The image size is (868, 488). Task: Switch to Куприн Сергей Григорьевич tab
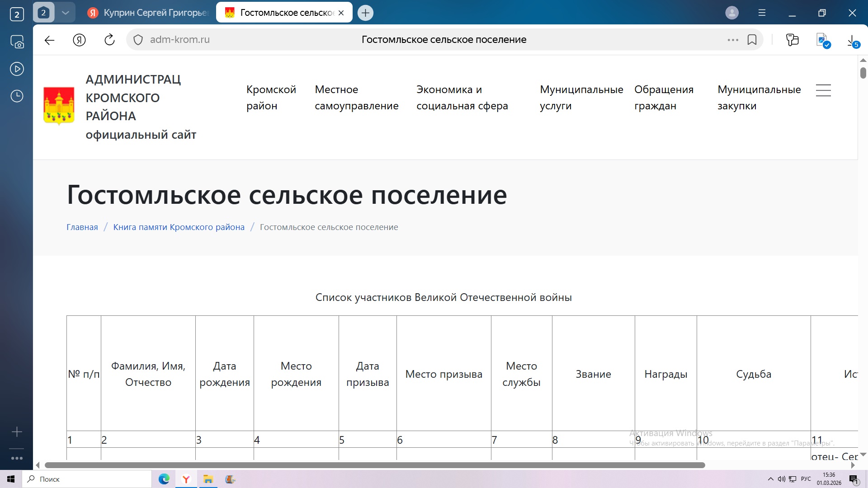149,13
